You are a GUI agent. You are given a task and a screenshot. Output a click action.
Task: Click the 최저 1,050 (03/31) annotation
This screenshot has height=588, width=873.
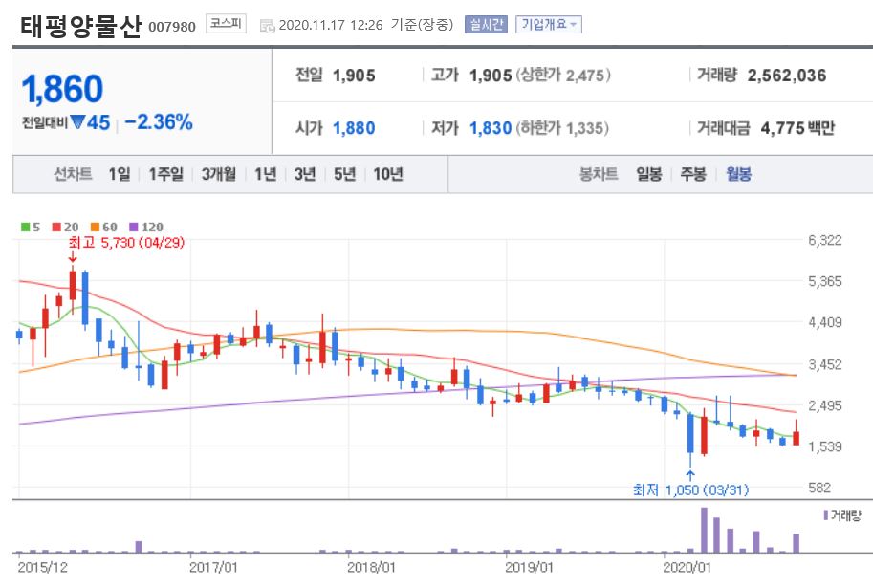[x=691, y=490]
